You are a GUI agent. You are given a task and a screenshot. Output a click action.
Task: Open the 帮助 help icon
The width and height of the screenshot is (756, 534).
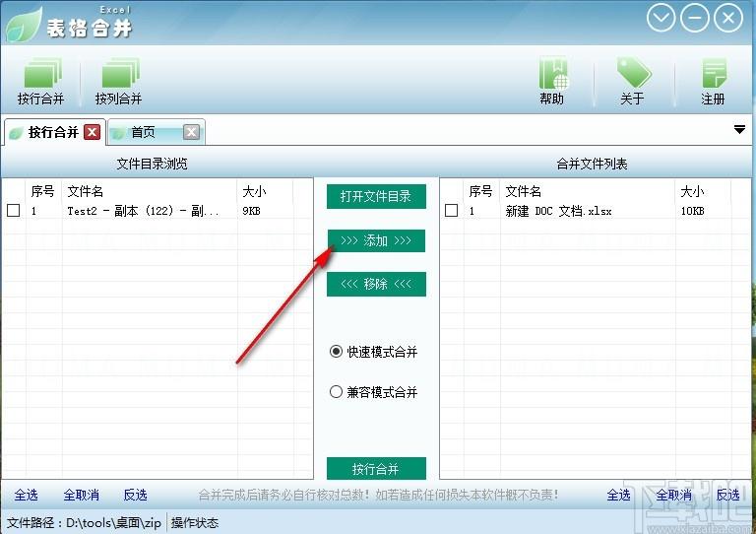click(552, 81)
